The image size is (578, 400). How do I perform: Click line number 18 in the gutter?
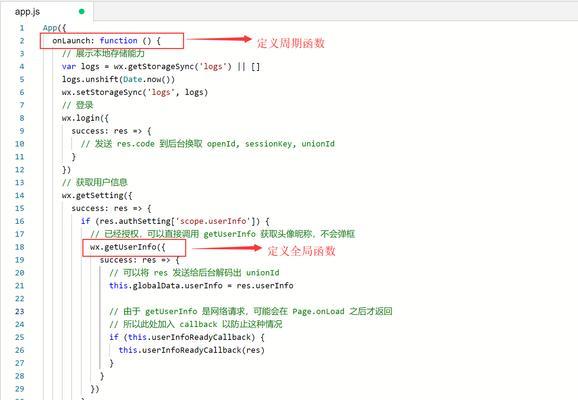pyautogui.click(x=20, y=247)
